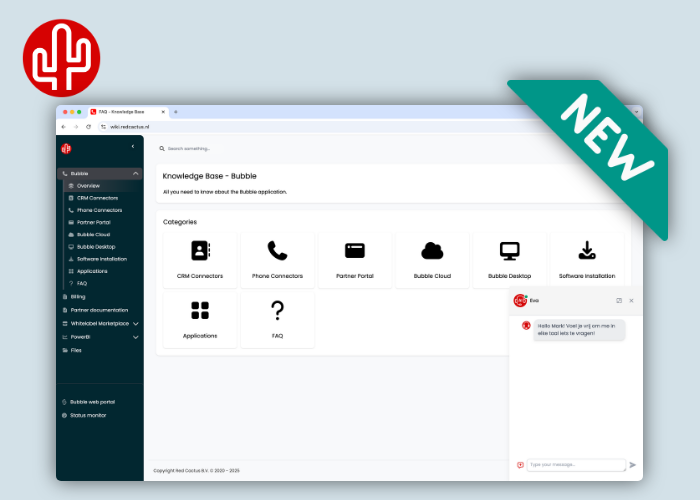Click the Software Installation download icon

coord(587,251)
